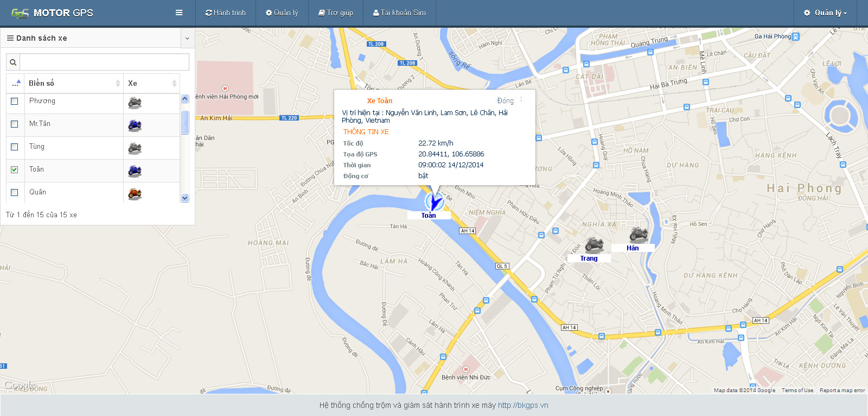This screenshot has height=416, width=868.
Task: Click the Trang motorbike marker on map
Action: tap(594, 244)
